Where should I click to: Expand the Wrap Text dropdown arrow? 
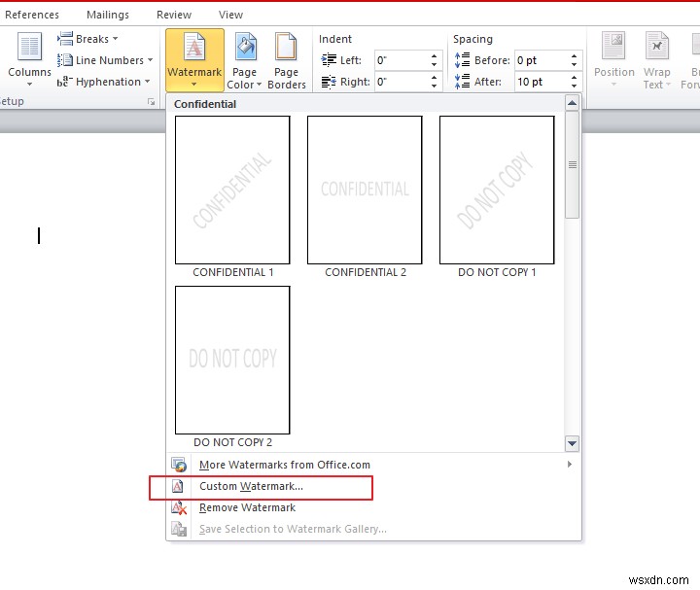[x=668, y=84]
